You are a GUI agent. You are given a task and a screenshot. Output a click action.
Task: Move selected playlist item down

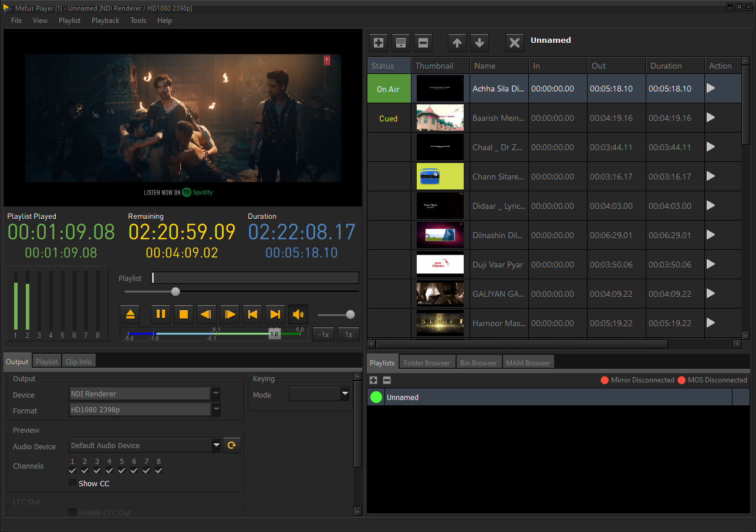[x=480, y=42]
